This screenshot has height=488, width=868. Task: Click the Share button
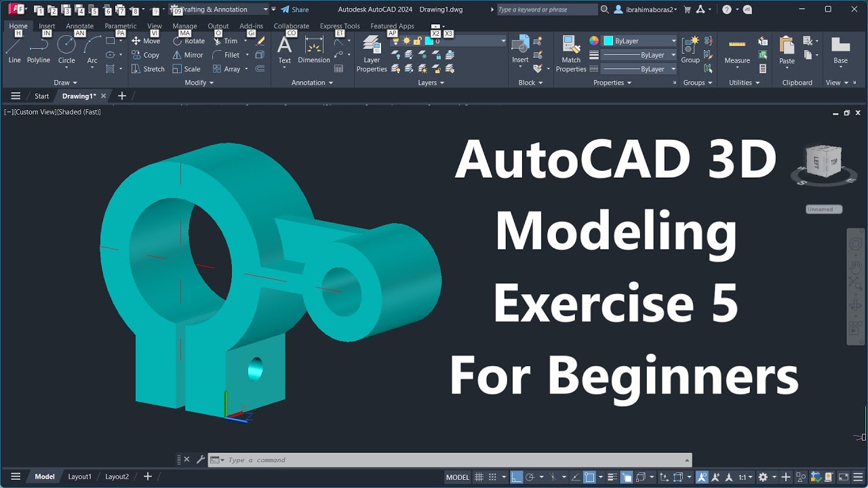pyautogui.click(x=295, y=9)
